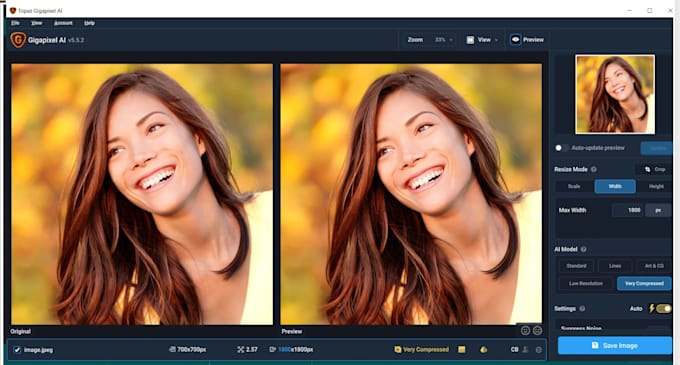
Task: Click the Original image pane
Action: coord(142,194)
